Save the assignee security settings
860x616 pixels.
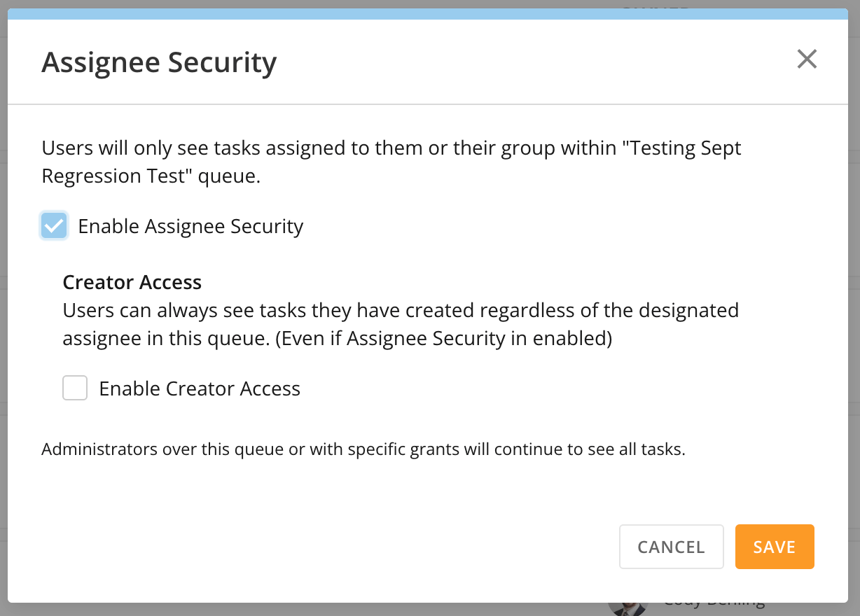[775, 547]
